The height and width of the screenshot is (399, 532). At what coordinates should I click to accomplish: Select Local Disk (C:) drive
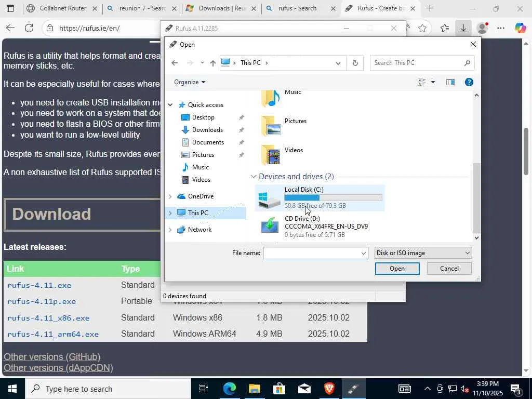click(x=320, y=198)
